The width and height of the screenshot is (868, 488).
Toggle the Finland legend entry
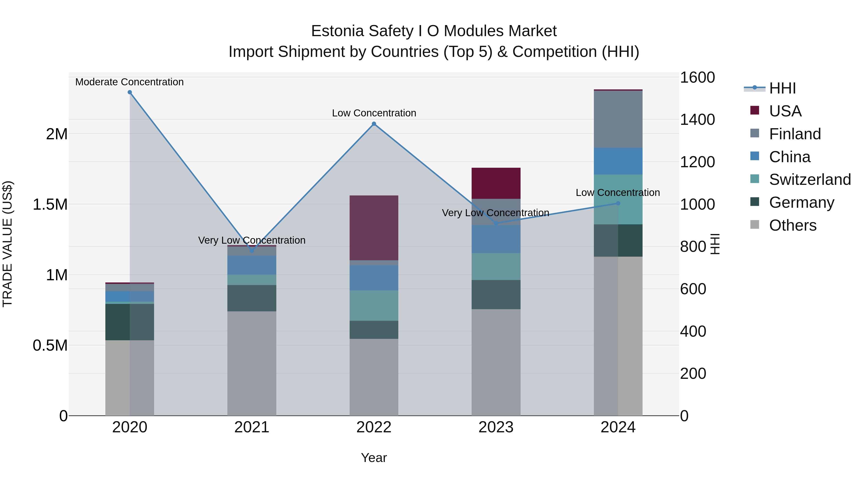(x=786, y=134)
